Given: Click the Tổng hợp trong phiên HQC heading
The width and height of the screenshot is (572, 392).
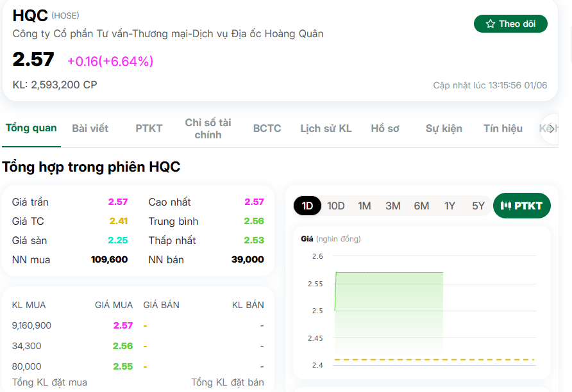Looking at the screenshot, I should 91,167.
